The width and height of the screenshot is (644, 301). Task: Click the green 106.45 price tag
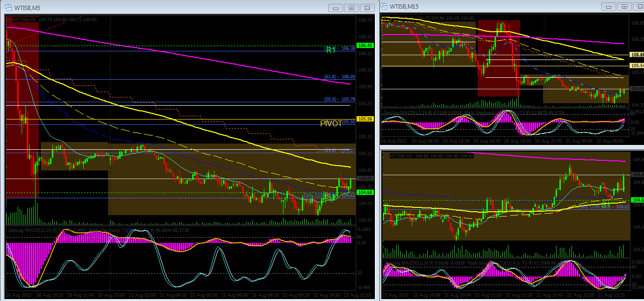tap(366, 45)
